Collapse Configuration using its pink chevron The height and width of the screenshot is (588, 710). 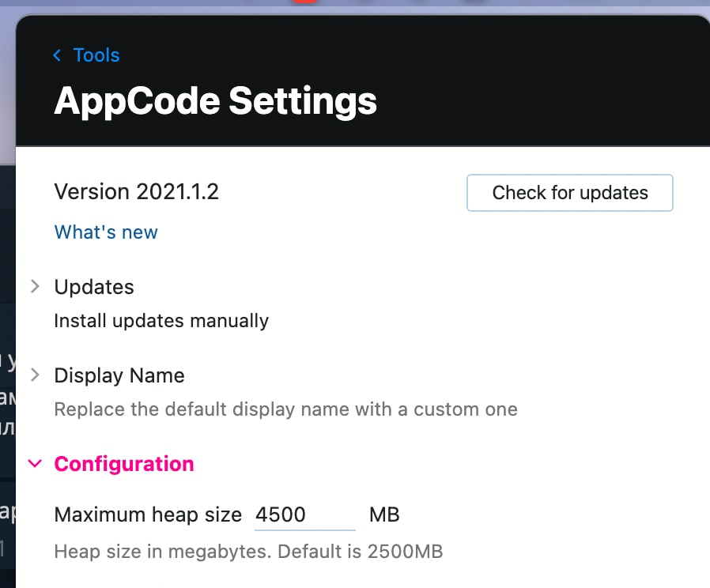(x=35, y=463)
